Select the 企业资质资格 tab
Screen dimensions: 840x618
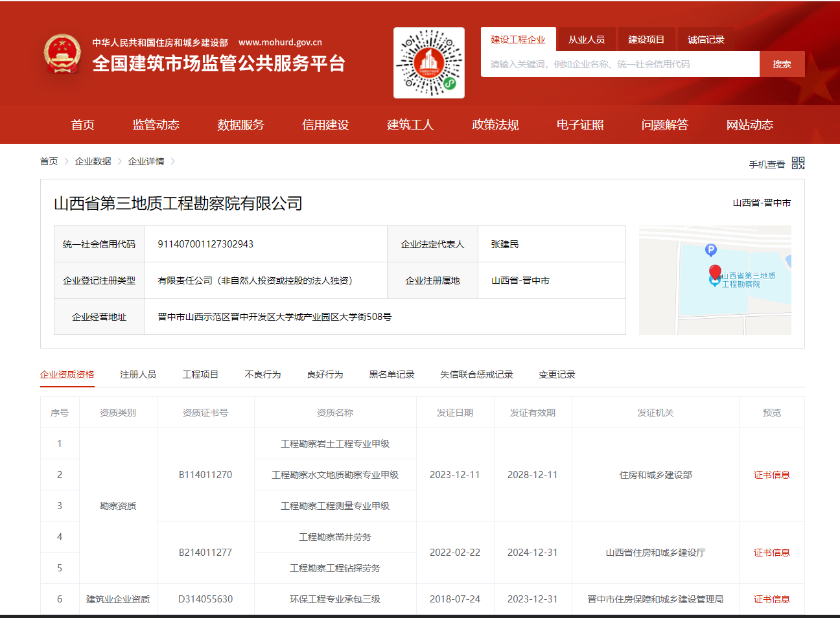[67, 374]
